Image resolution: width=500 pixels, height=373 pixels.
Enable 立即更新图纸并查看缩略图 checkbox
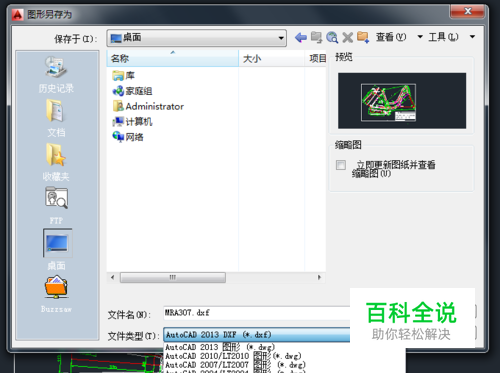pos(341,165)
